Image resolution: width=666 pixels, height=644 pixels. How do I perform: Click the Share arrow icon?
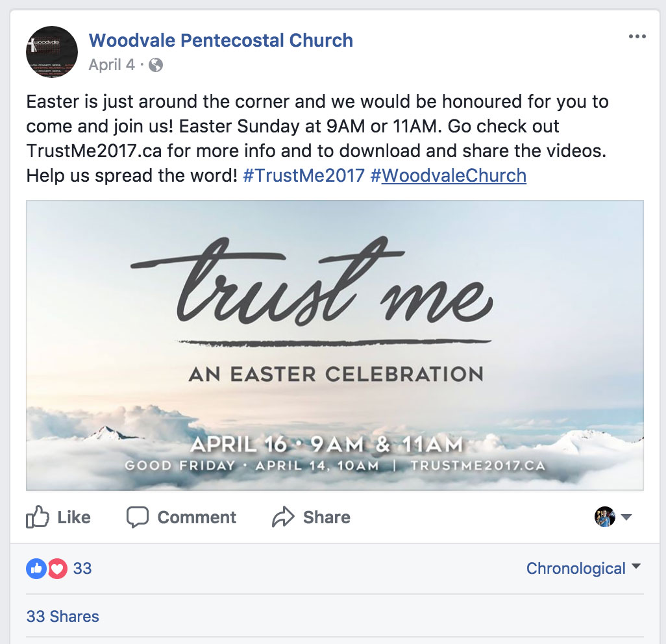283,517
